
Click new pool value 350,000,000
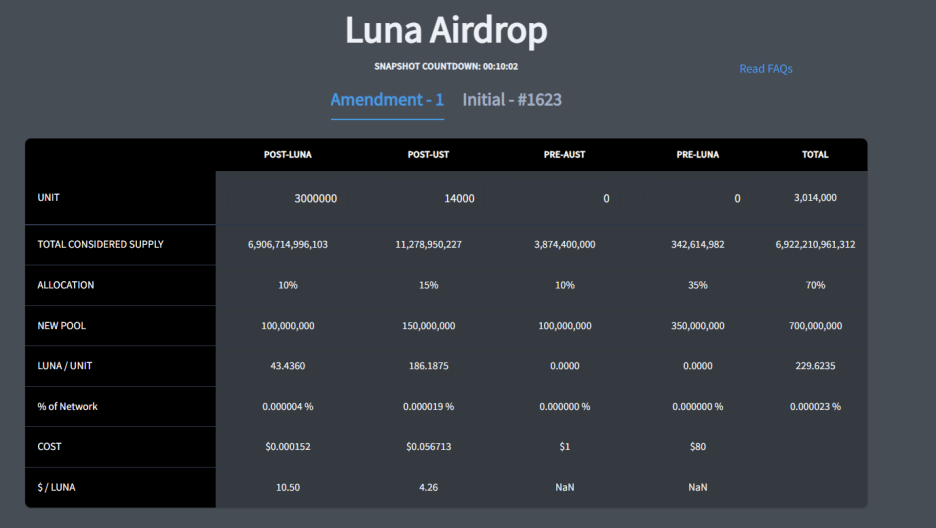point(697,326)
